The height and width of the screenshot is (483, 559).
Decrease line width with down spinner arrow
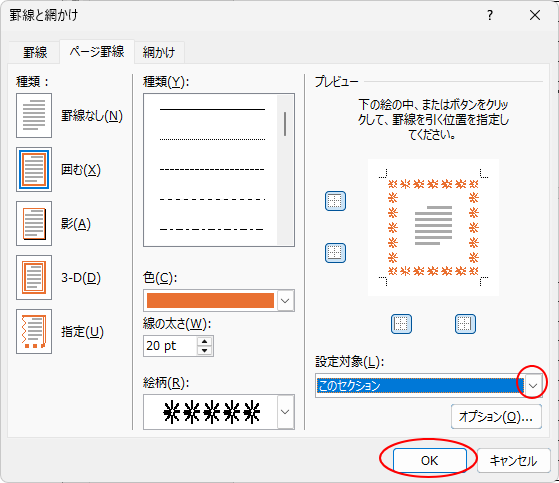[x=204, y=350]
